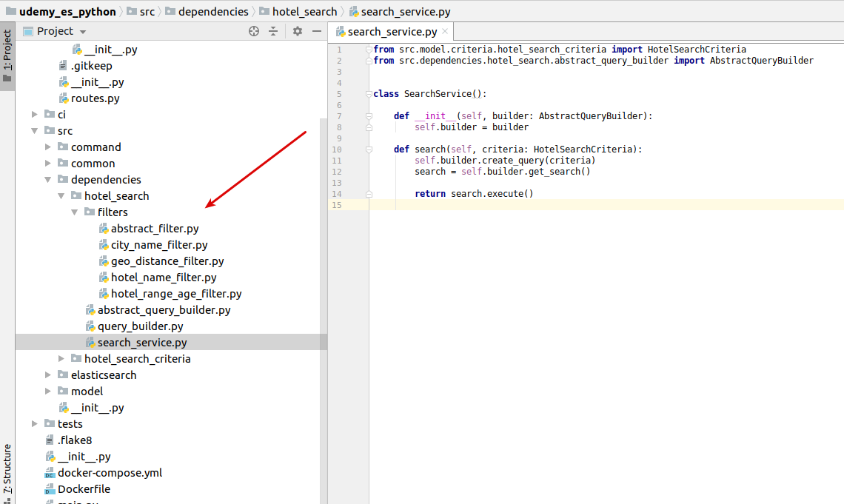Collapse the filters folder
Image resolution: width=844 pixels, height=504 pixels.
pos(74,212)
